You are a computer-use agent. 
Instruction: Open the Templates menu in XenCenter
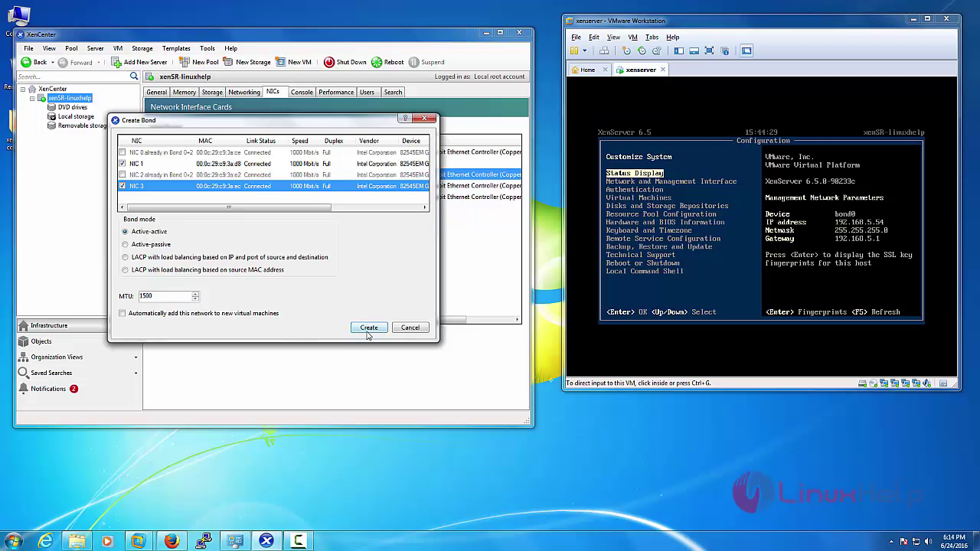pos(176,48)
